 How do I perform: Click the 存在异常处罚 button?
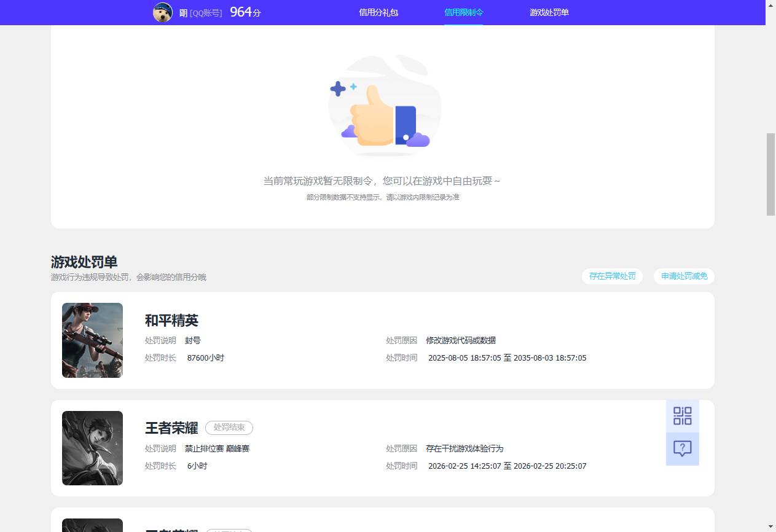612,276
